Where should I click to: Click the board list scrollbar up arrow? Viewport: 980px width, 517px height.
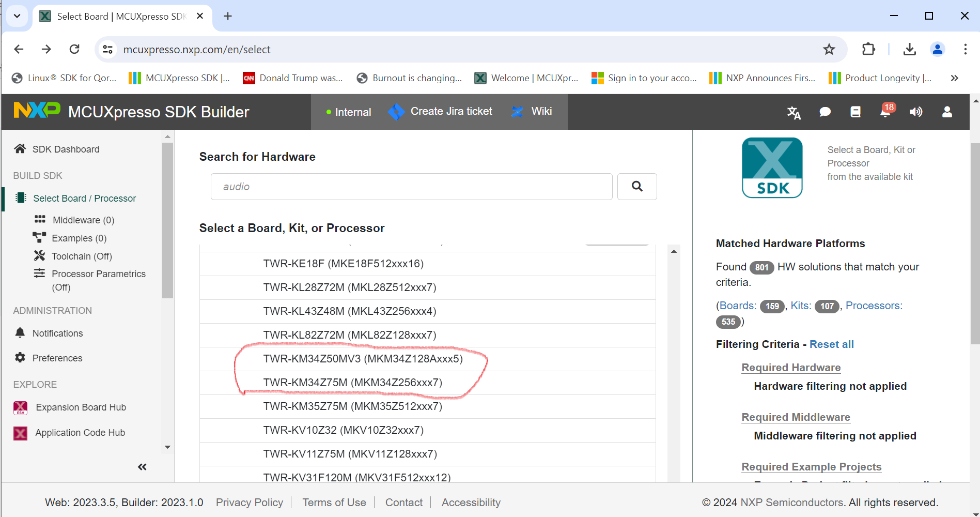pyautogui.click(x=674, y=251)
